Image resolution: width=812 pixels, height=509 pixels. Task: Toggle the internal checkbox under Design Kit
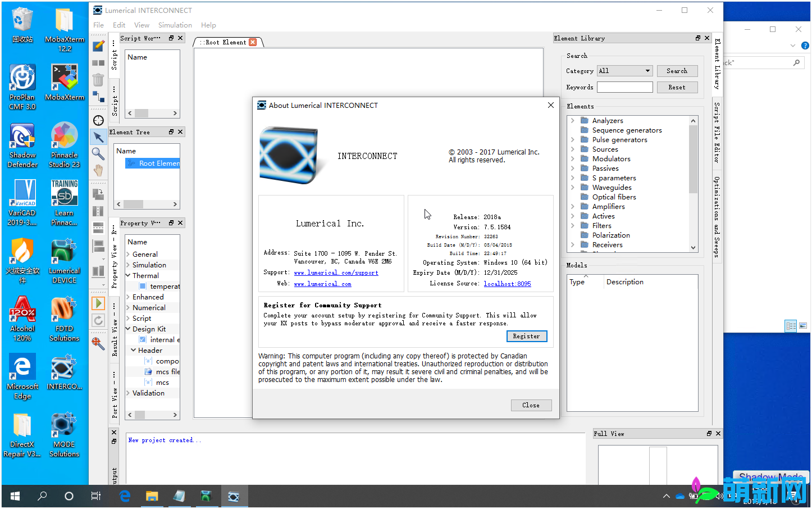pos(143,340)
